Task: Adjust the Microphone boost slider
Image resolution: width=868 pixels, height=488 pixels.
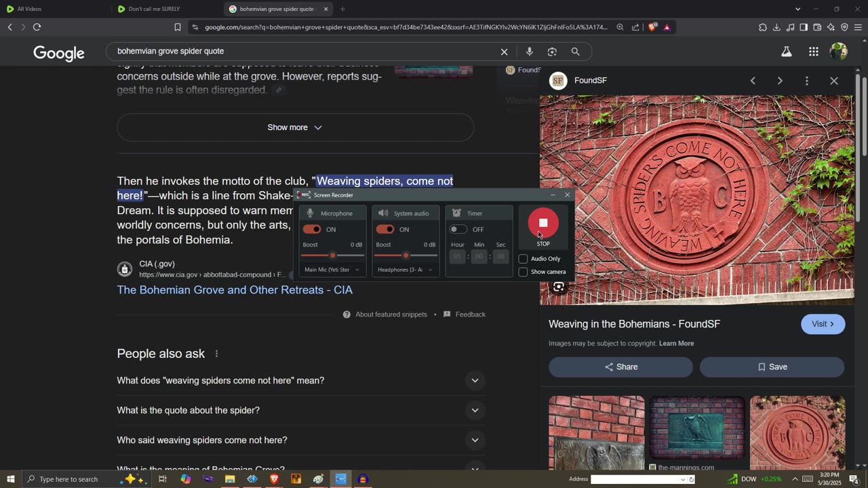Action: point(332,256)
